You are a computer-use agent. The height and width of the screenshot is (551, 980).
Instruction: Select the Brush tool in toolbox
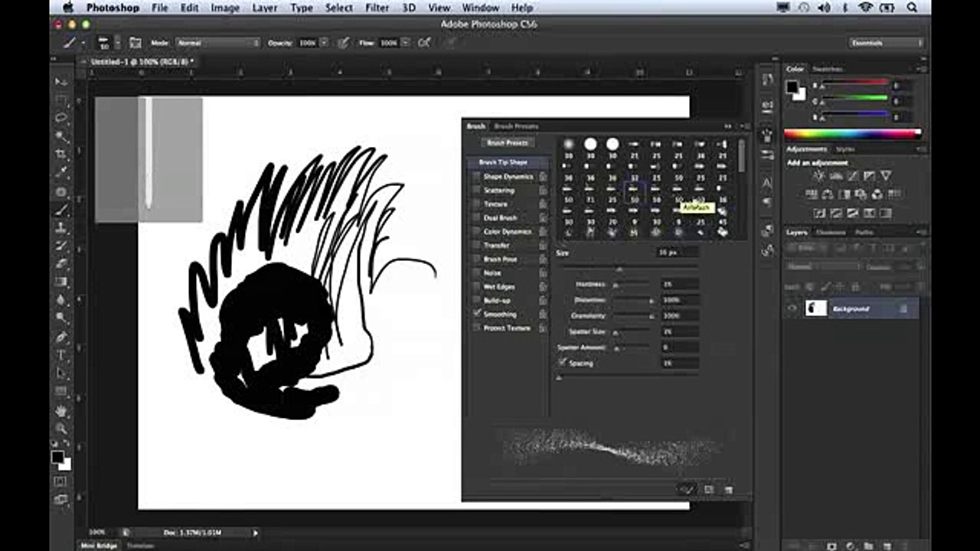click(x=61, y=210)
